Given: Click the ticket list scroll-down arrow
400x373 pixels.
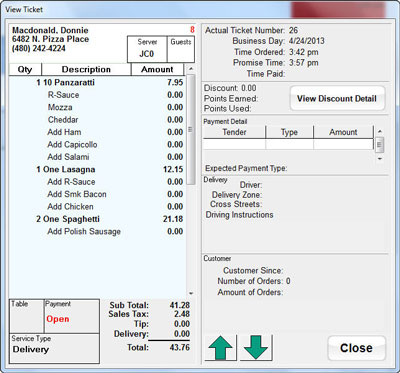Looking at the screenshot, I should (191, 294).
